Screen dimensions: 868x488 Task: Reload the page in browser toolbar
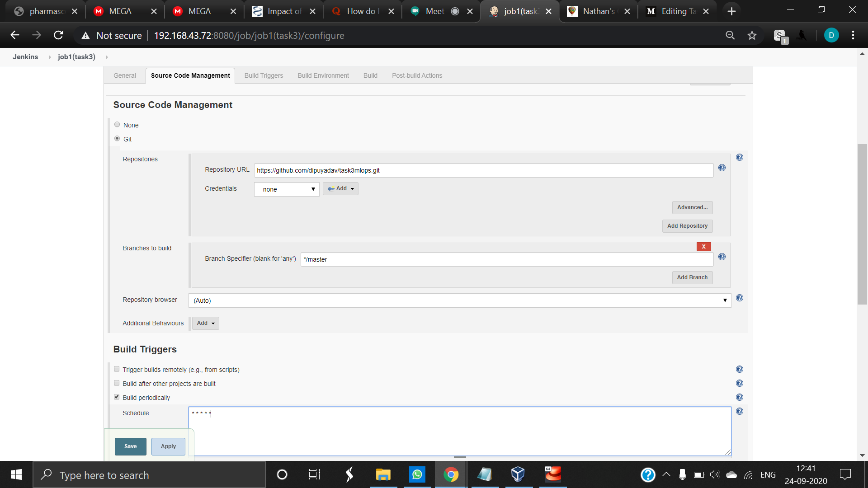58,35
